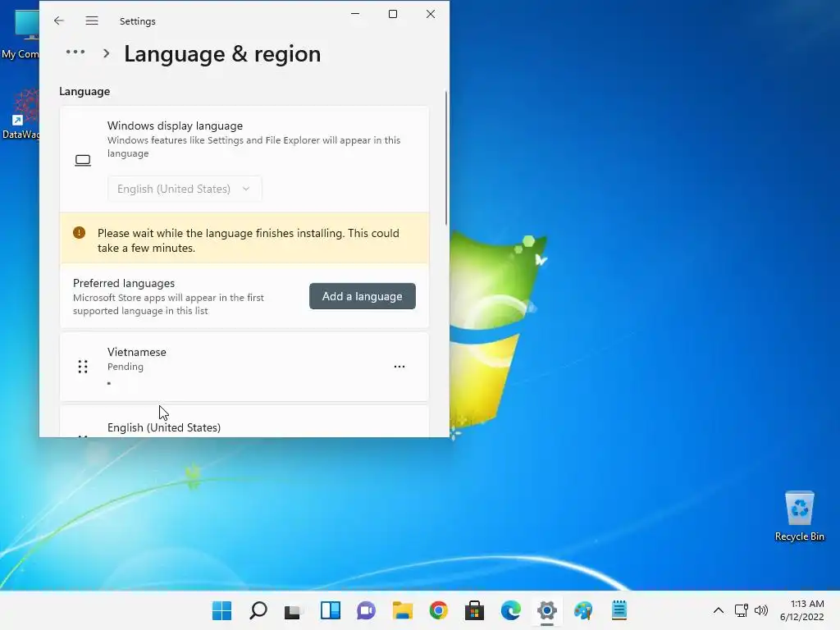The width and height of the screenshot is (840, 630).
Task: Select the DataWag desktop shortcut
Action: (21, 114)
